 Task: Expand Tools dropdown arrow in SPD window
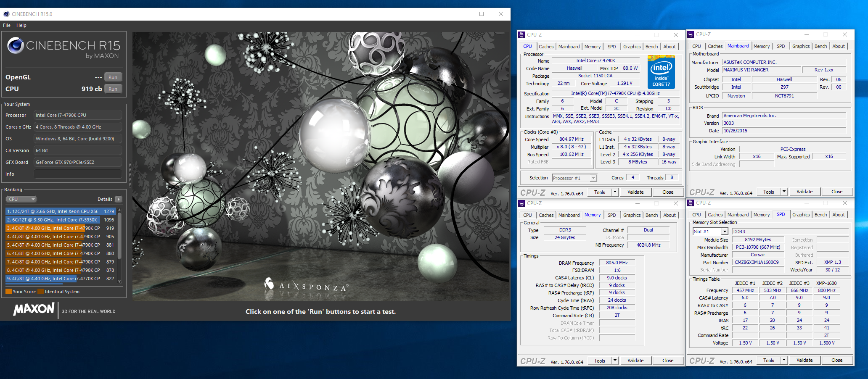784,360
